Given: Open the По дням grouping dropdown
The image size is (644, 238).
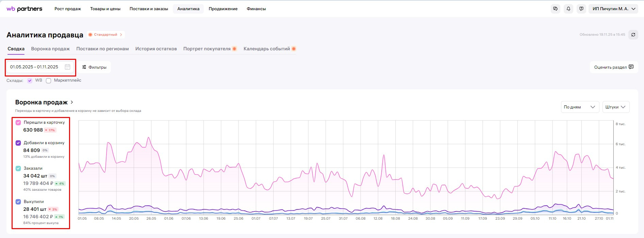Looking at the screenshot, I should click(580, 107).
